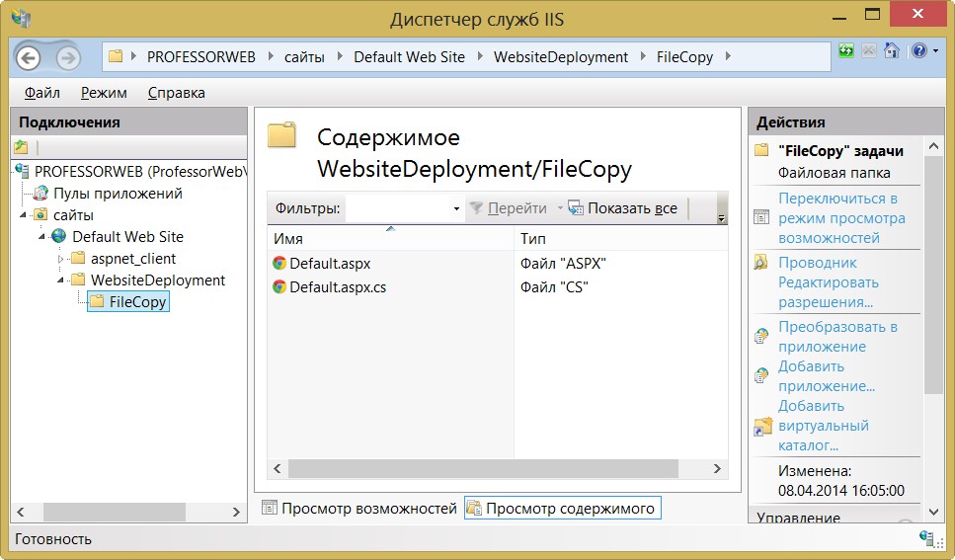Click the Chrome icon beside Default.aspx
955x560 pixels.
279,264
